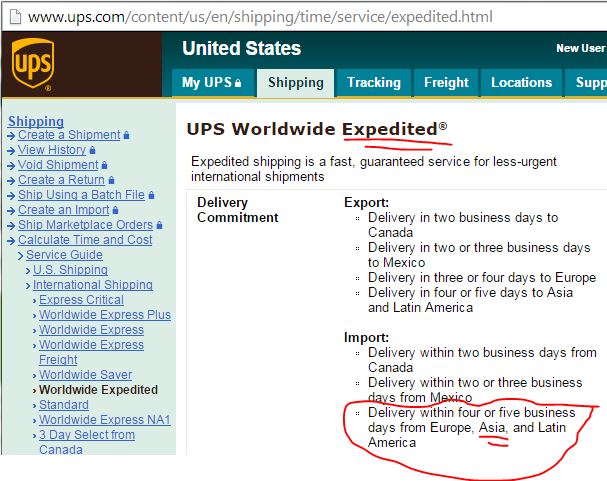Click 'Delivery in three or four days to Europe'
Viewport: 607px width, 481px height.
[482, 277]
